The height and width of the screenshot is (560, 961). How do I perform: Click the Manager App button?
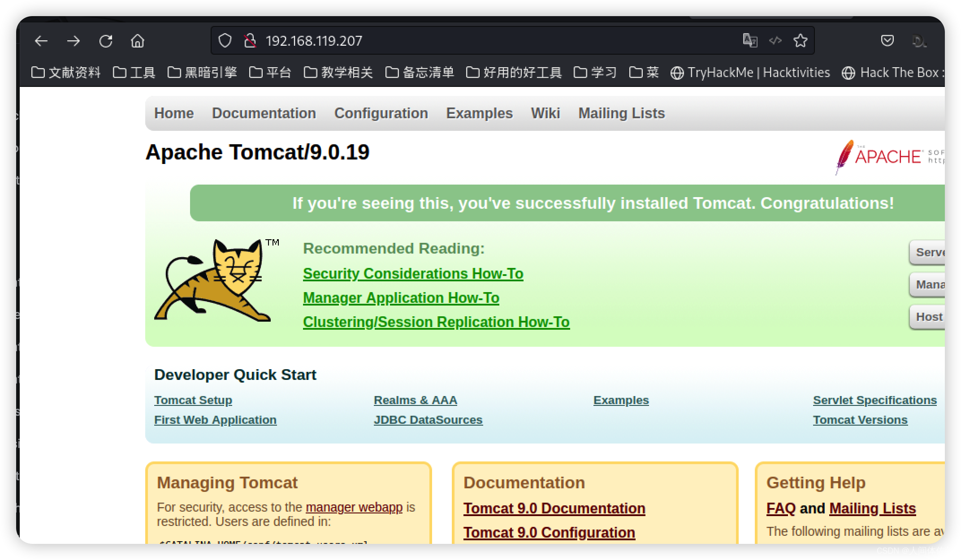tap(927, 284)
